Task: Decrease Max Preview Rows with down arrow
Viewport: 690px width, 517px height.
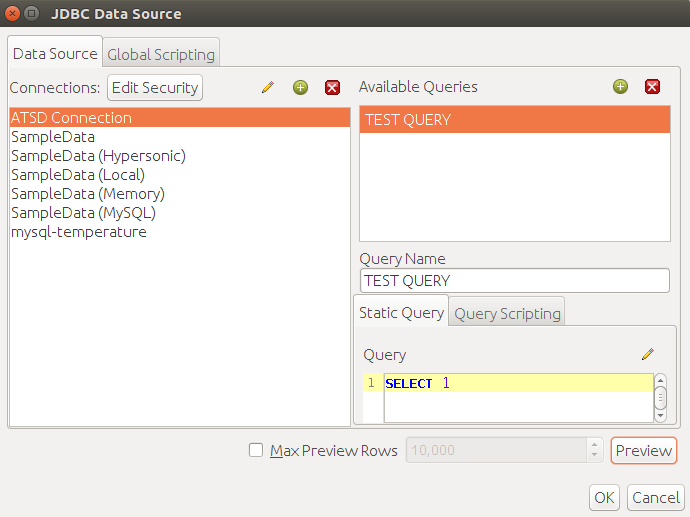Action: pos(595,455)
